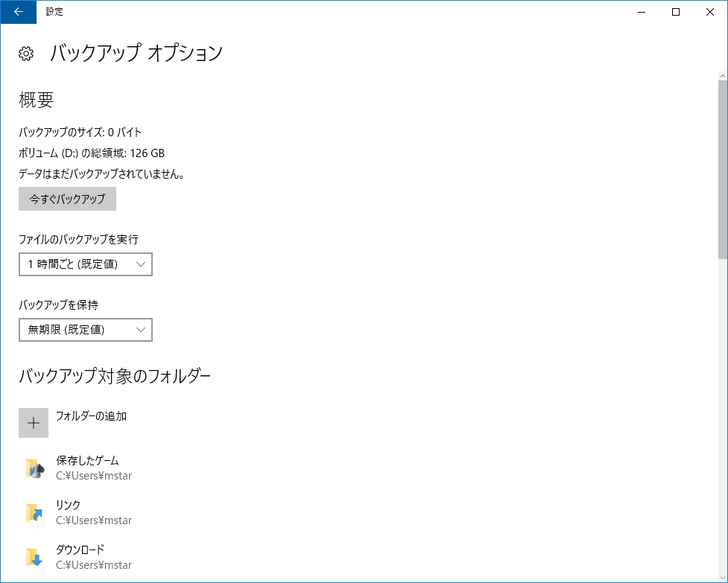The width and height of the screenshot is (728, 583).
Task: Select the リンク folder icon
Action: 34,512
